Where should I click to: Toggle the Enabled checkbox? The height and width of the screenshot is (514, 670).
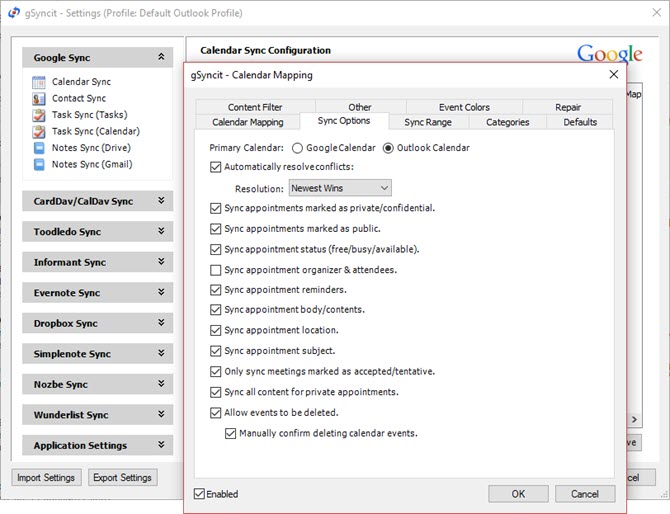click(199, 494)
